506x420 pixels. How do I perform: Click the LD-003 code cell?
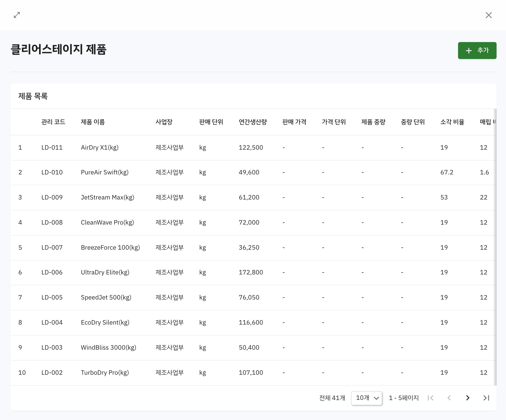point(52,348)
